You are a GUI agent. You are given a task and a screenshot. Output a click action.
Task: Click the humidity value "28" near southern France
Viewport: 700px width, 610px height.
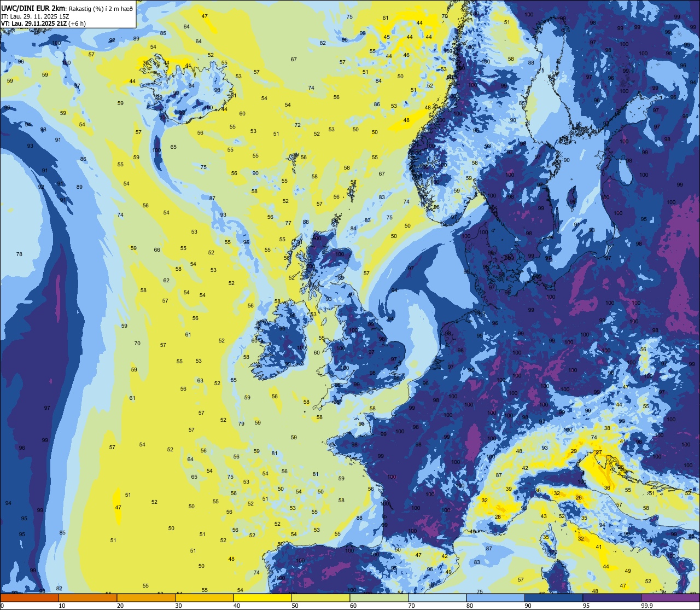[x=498, y=517]
